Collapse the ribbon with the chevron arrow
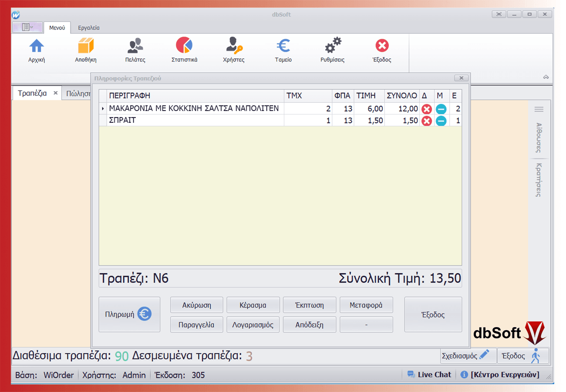566x392 pixels. click(546, 77)
